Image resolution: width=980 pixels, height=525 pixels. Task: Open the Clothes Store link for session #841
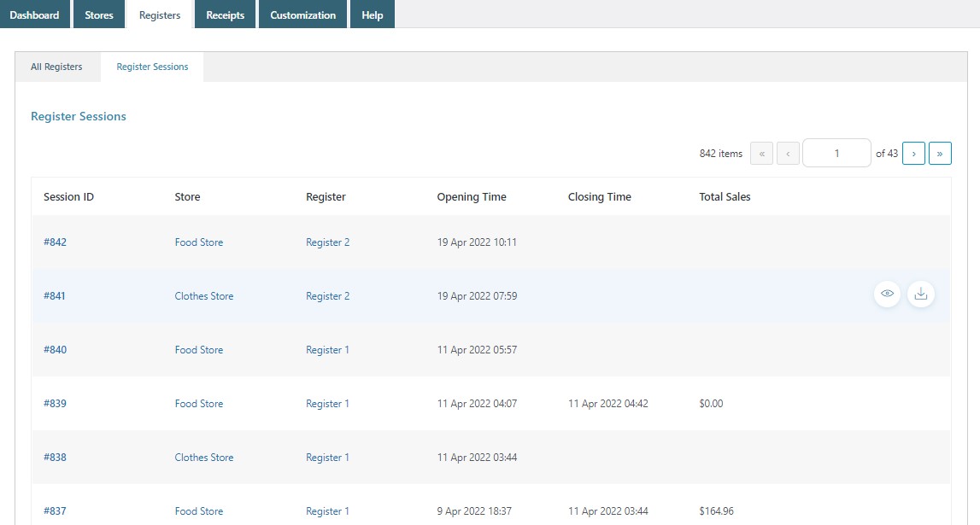(x=204, y=296)
